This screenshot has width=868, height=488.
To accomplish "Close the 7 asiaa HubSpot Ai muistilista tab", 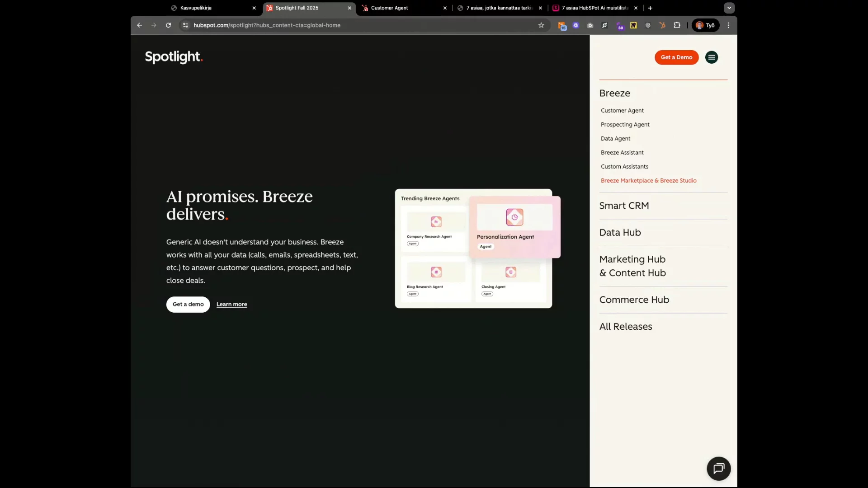I will pyautogui.click(x=636, y=8).
